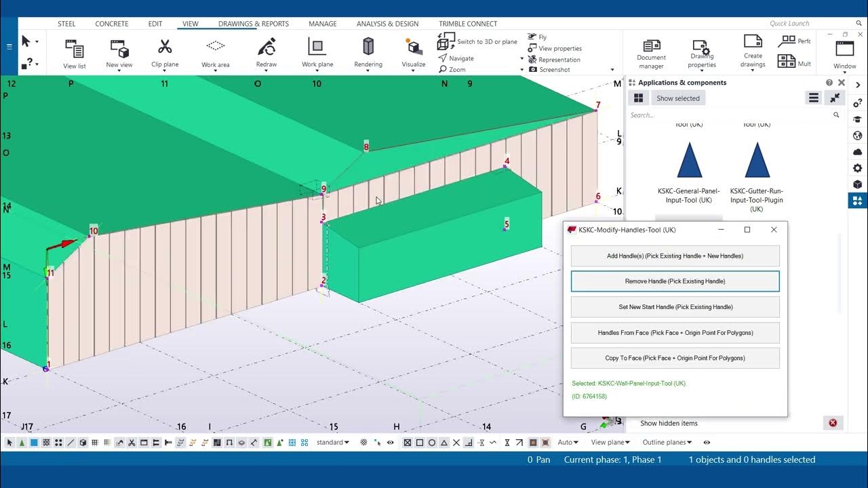Open the View plane dropdown
This screenshot has height=488, width=868.
click(610, 443)
